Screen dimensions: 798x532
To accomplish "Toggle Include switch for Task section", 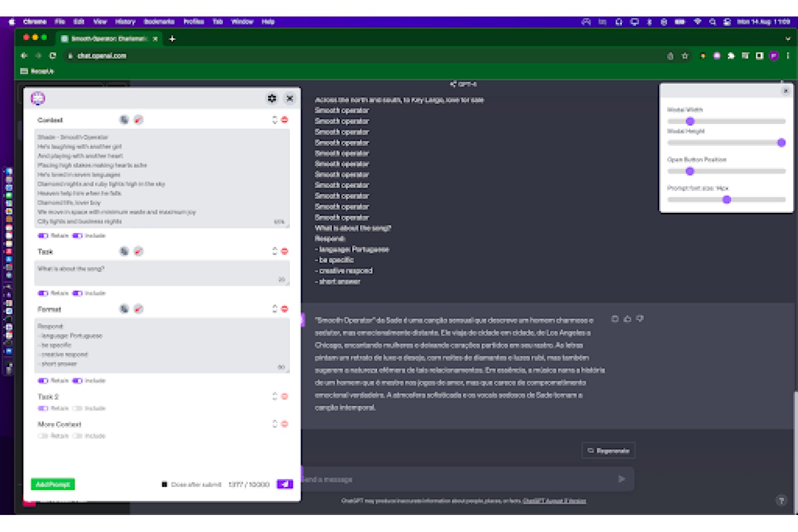I will [77, 293].
